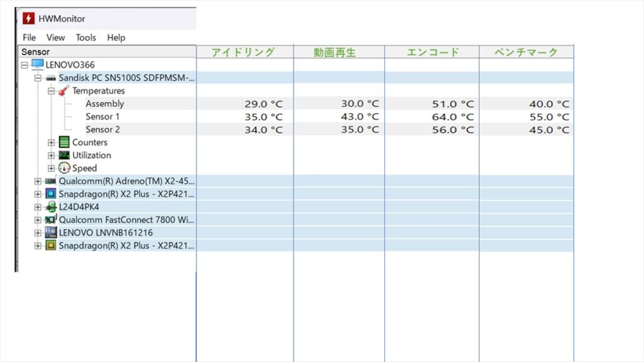Select the Speed label
The width and height of the screenshot is (644, 362).
pyautogui.click(x=85, y=168)
